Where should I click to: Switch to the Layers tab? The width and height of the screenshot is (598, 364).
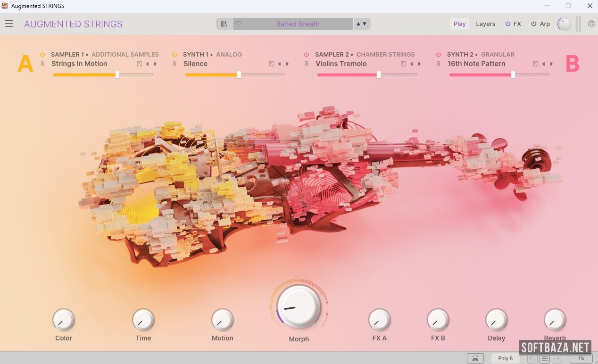(485, 24)
